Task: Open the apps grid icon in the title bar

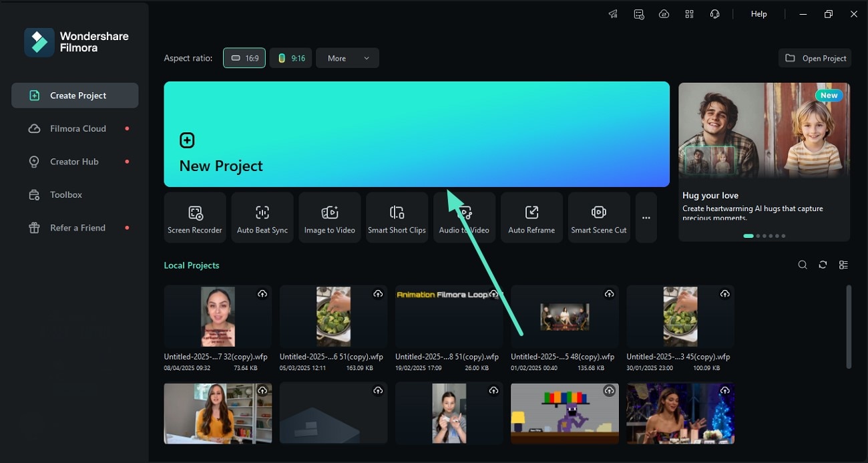Action: click(689, 14)
